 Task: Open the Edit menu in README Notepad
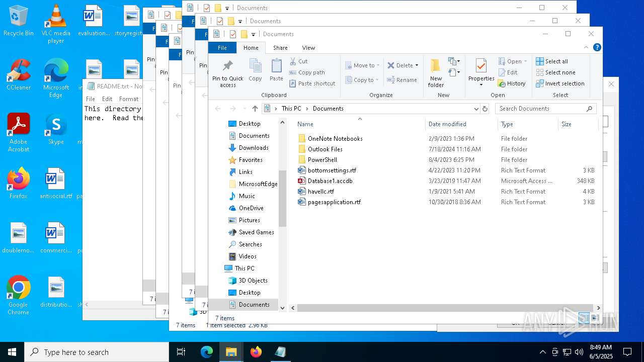(x=107, y=99)
